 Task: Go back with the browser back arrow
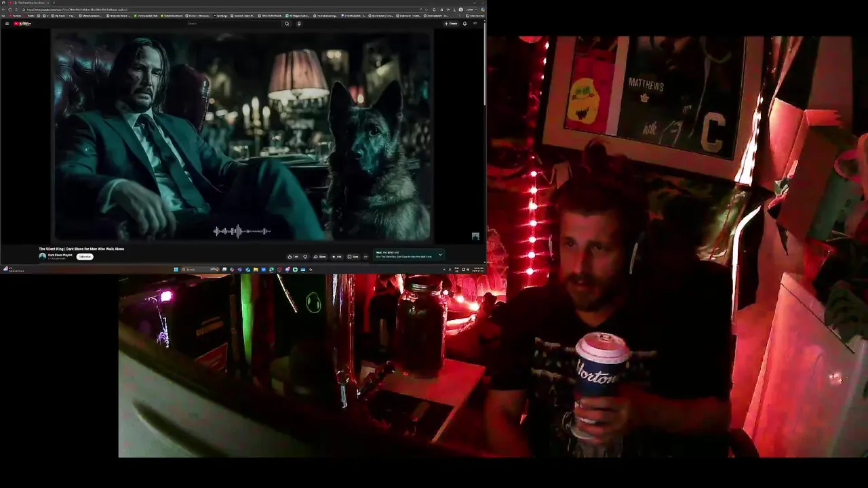(3, 9)
